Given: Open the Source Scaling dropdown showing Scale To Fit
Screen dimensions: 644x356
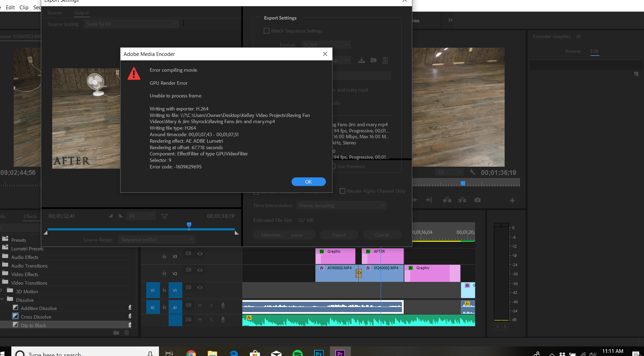Looking at the screenshot, I should [131, 24].
